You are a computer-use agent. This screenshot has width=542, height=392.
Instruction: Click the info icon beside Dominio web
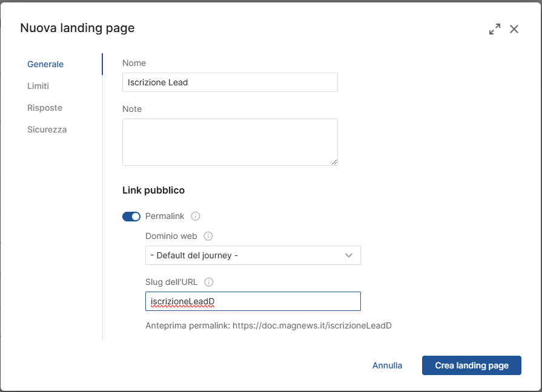(x=208, y=237)
